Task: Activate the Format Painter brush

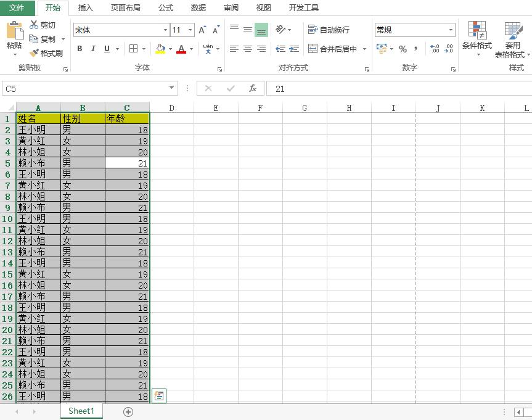Action: pos(46,53)
